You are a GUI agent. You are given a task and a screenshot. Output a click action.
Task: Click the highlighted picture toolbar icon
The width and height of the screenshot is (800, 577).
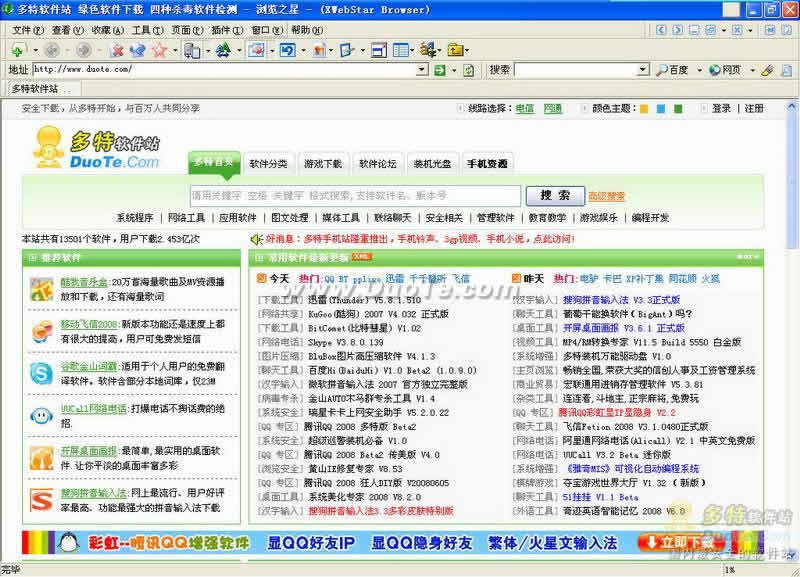click(x=256, y=49)
